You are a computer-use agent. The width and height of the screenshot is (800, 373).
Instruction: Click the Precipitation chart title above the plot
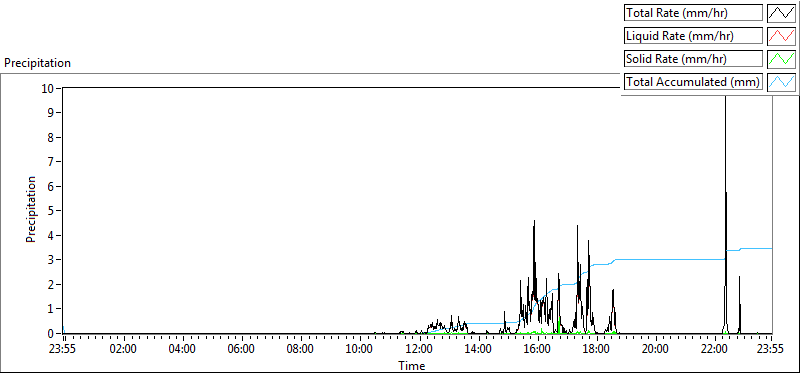coord(37,63)
